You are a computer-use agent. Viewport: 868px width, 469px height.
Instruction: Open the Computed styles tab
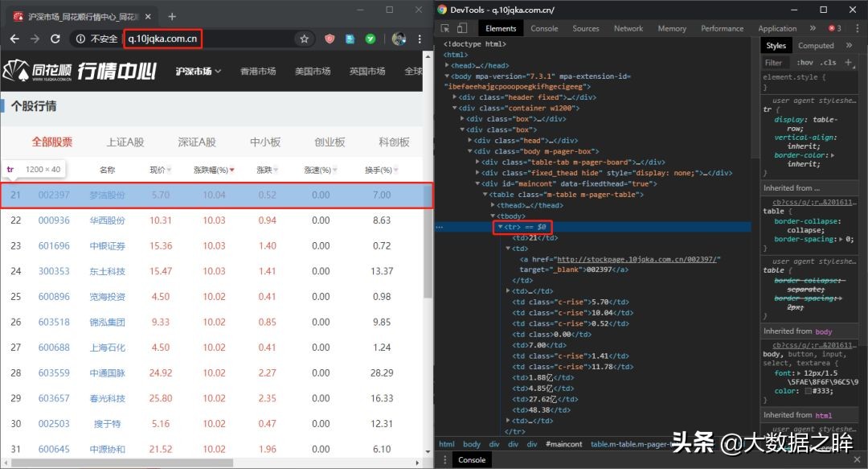point(816,46)
